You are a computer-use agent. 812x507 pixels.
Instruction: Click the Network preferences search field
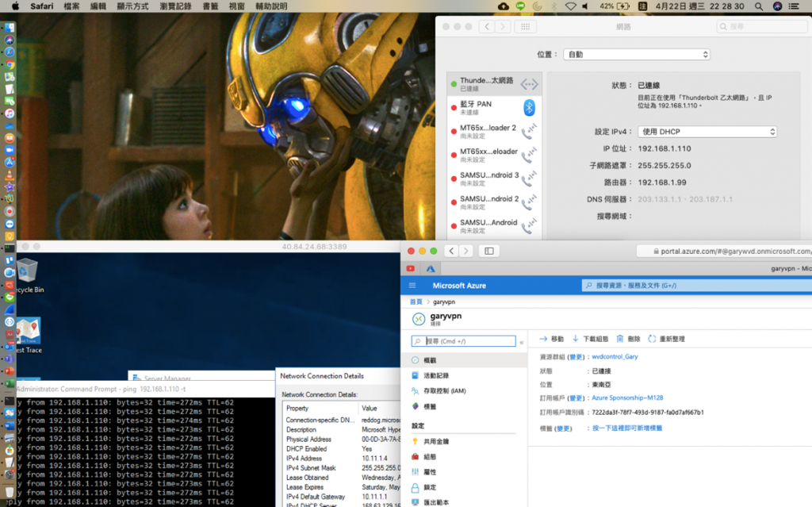pos(761,26)
